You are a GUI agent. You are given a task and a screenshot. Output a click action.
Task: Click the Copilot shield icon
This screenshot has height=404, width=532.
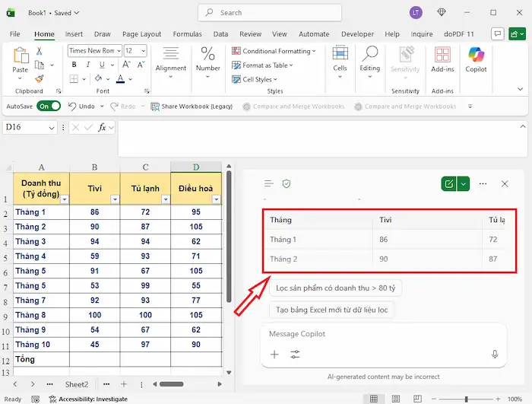287,183
